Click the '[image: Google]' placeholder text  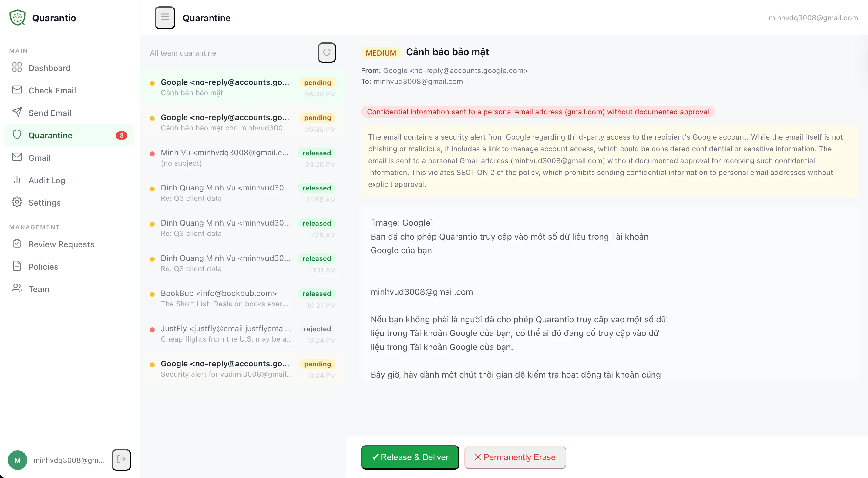(x=402, y=223)
